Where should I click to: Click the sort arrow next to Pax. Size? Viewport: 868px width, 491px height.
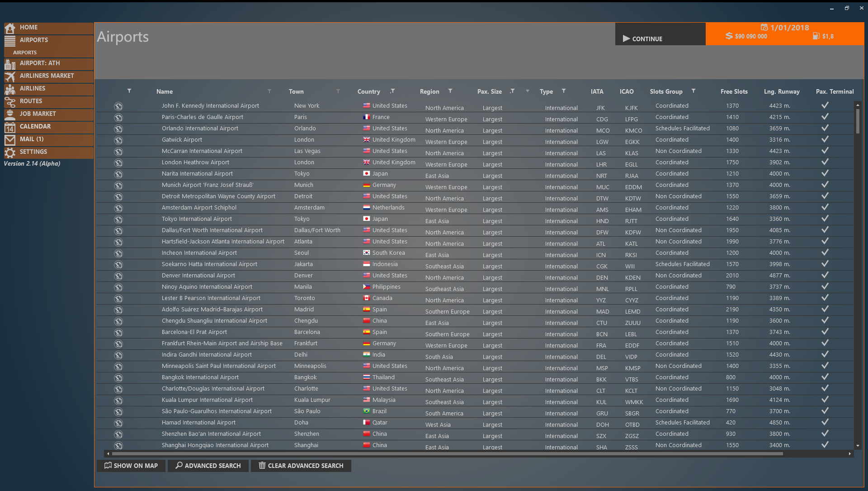tap(528, 91)
